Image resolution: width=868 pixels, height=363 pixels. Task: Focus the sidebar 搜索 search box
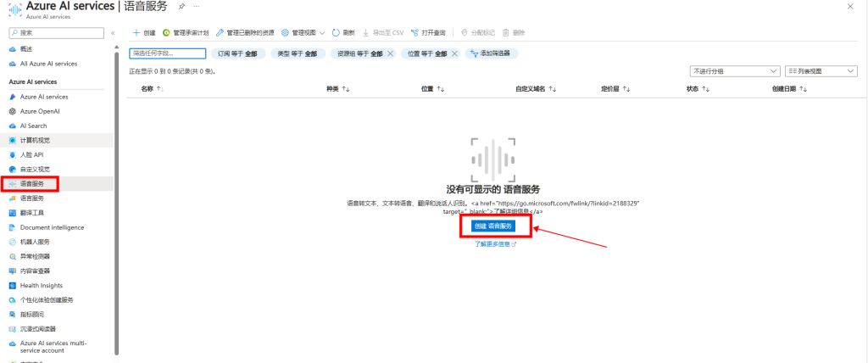(57, 33)
